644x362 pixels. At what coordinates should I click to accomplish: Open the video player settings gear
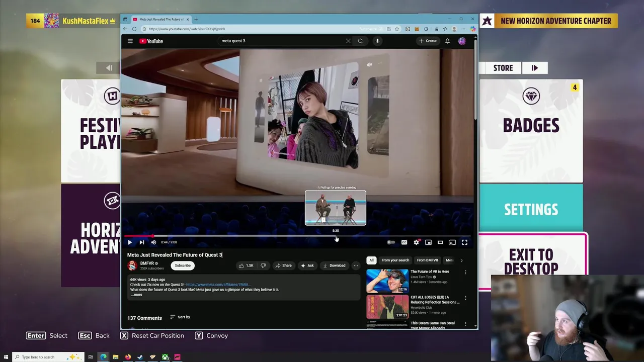(x=416, y=242)
